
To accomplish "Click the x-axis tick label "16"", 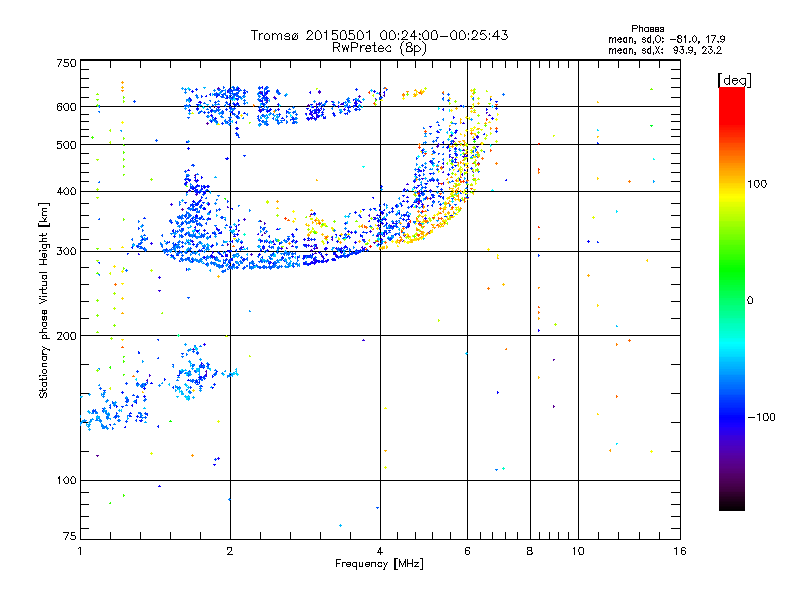I will click(x=680, y=551).
